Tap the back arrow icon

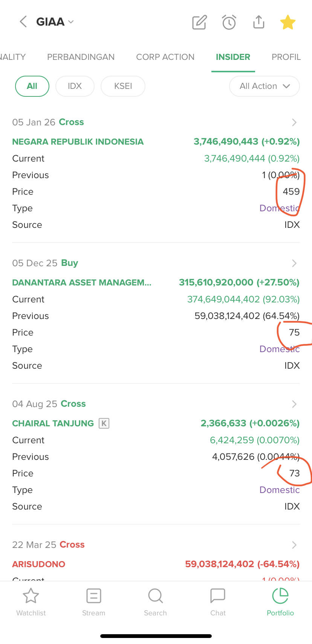pyautogui.click(x=23, y=22)
